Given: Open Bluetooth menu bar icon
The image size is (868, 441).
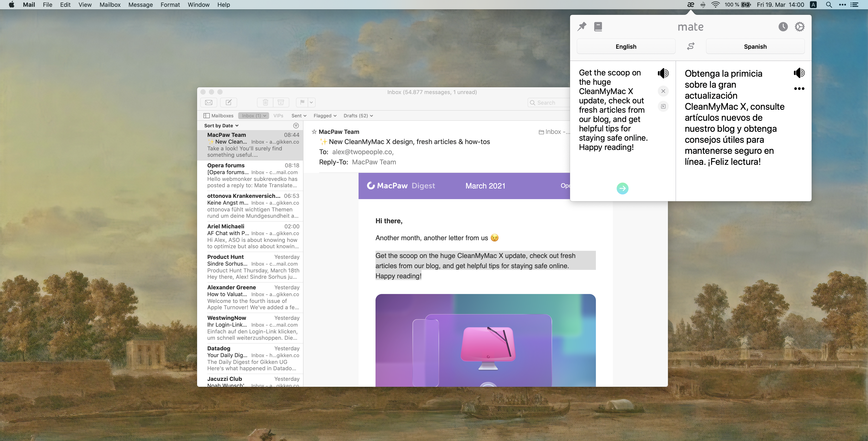Looking at the screenshot, I should coord(702,5).
